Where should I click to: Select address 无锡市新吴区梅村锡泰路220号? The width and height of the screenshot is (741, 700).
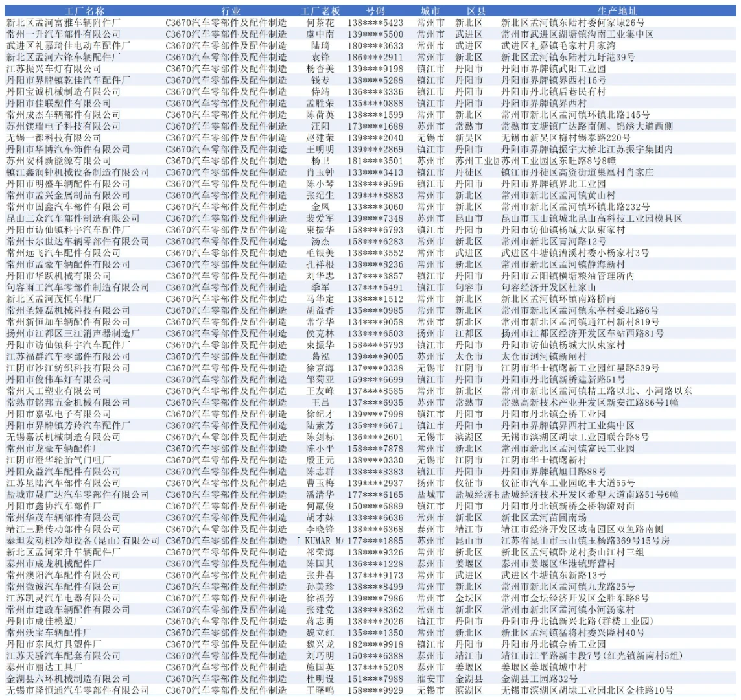(566, 137)
